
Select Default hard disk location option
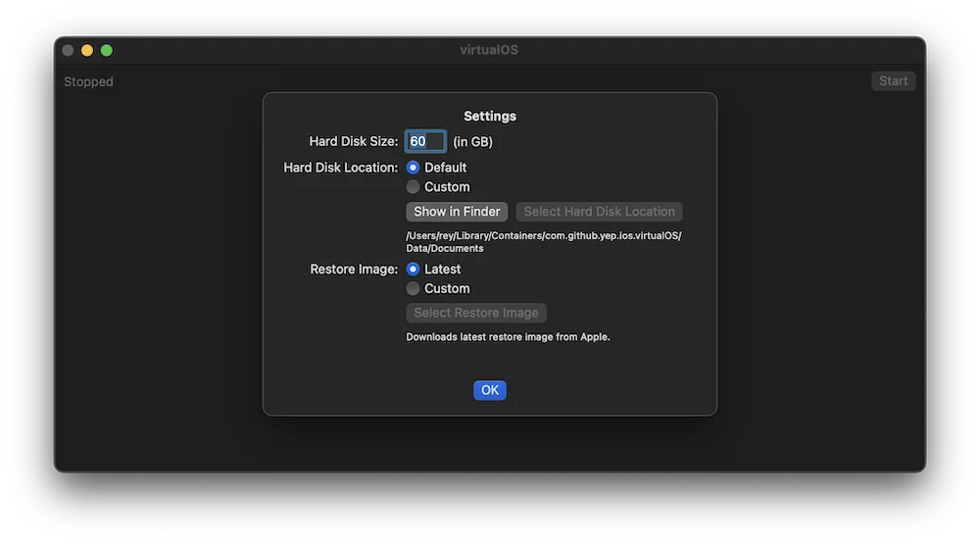[414, 168]
